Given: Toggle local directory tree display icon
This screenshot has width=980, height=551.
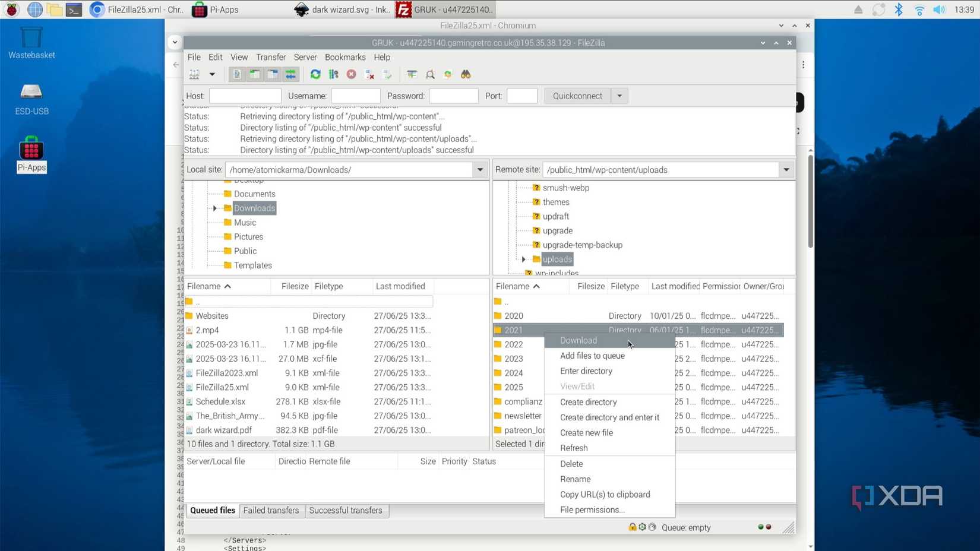Looking at the screenshot, I should pyautogui.click(x=255, y=74).
